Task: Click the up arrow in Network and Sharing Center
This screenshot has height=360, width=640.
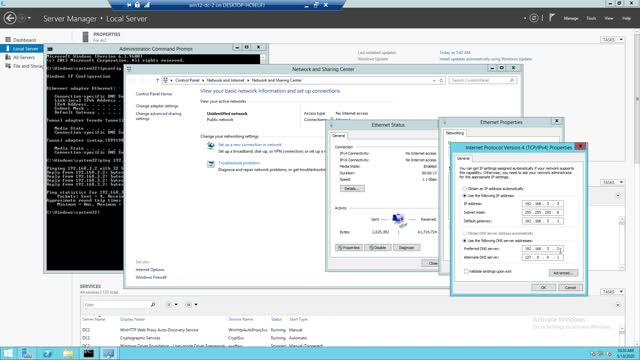Action: point(157,80)
